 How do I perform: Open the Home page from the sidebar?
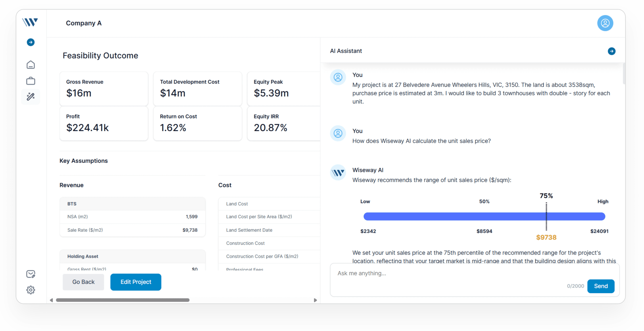tap(31, 64)
